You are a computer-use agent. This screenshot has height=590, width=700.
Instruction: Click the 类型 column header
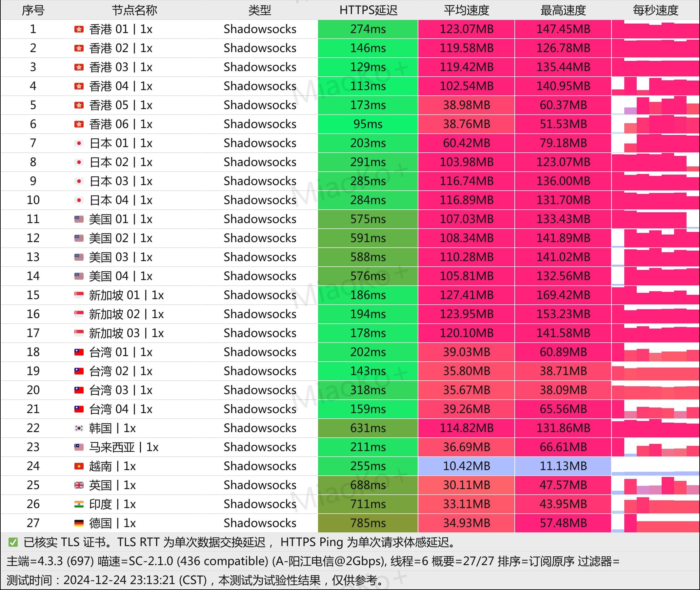click(x=259, y=10)
